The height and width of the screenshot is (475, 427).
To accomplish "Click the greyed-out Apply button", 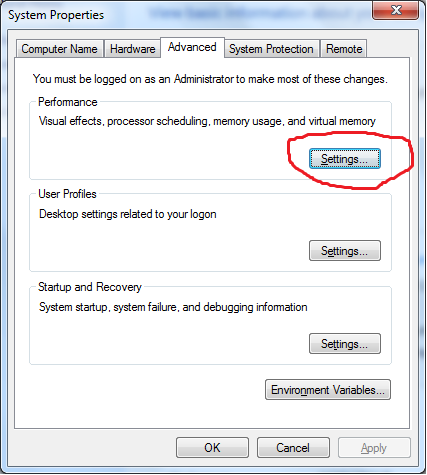I will point(374,448).
